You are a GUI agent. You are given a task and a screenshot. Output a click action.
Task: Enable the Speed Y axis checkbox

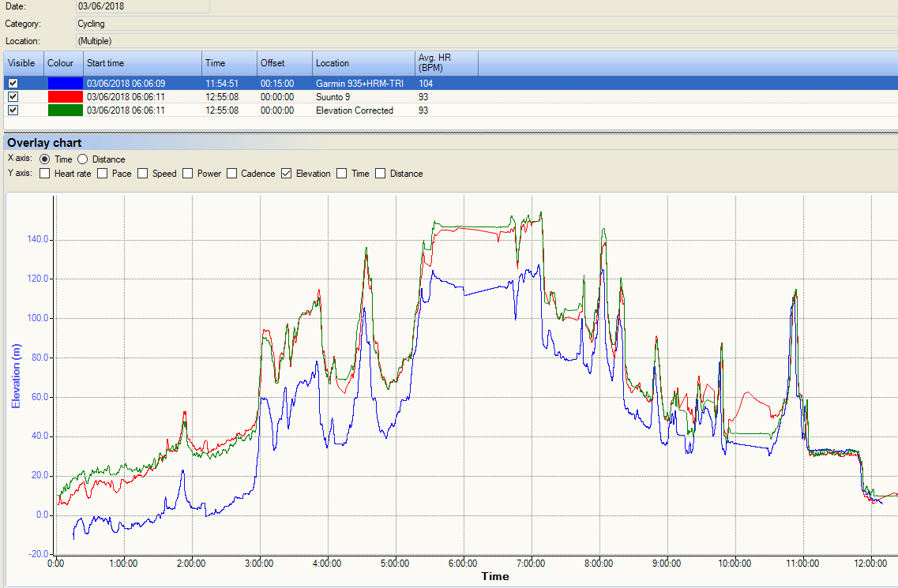tap(142, 173)
